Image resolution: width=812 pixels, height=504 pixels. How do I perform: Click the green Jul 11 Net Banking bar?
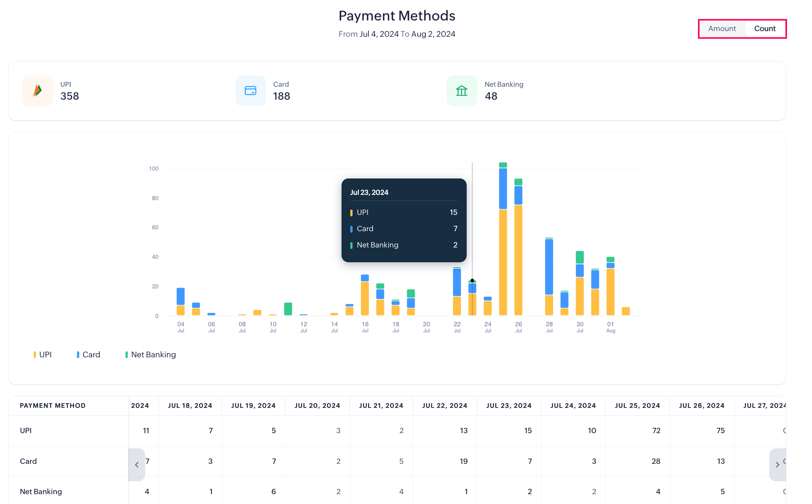288,309
